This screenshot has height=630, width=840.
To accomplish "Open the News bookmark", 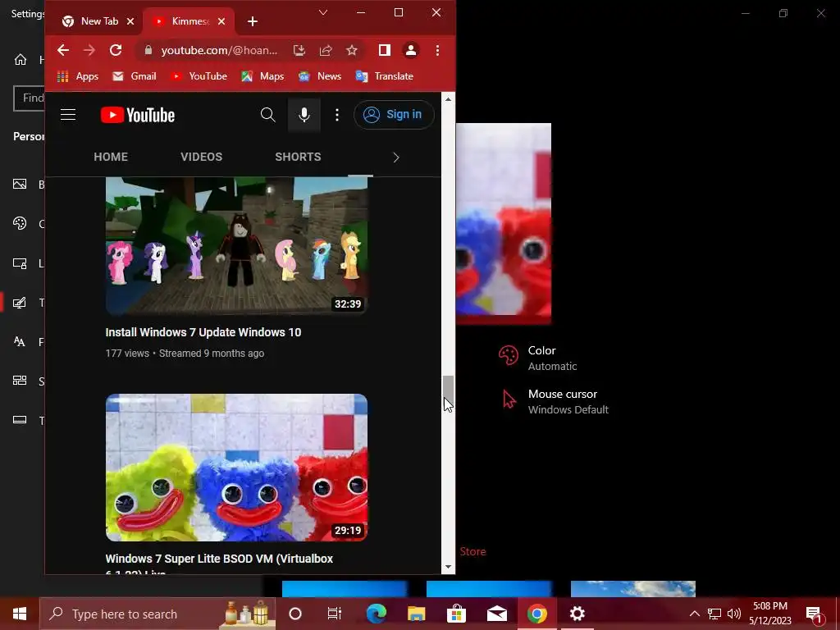I will (320, 76).
